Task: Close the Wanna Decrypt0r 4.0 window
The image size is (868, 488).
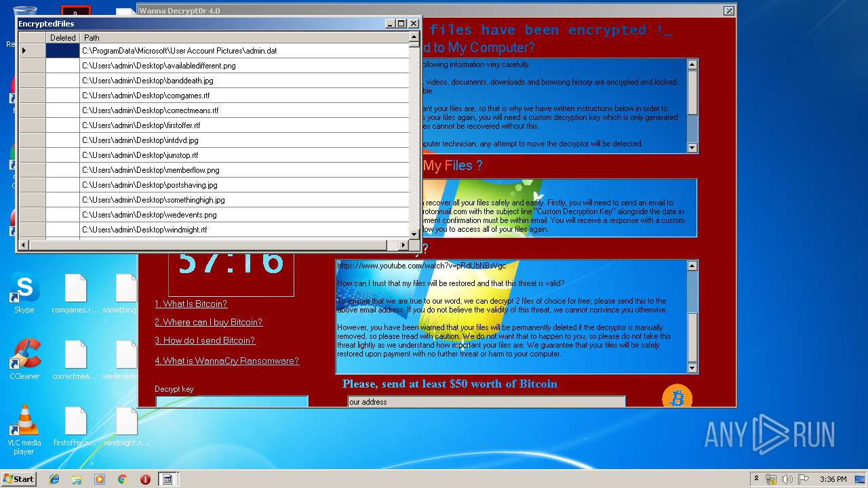Action: pos(728,11)
